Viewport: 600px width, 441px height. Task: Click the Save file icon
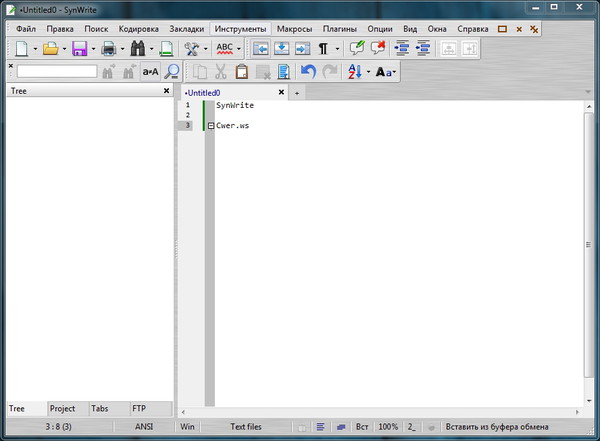78,48
